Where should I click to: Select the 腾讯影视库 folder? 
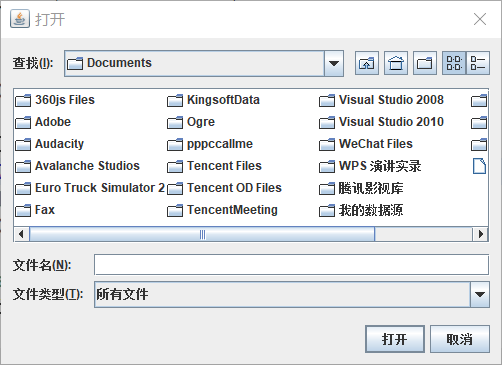(361, 188)
